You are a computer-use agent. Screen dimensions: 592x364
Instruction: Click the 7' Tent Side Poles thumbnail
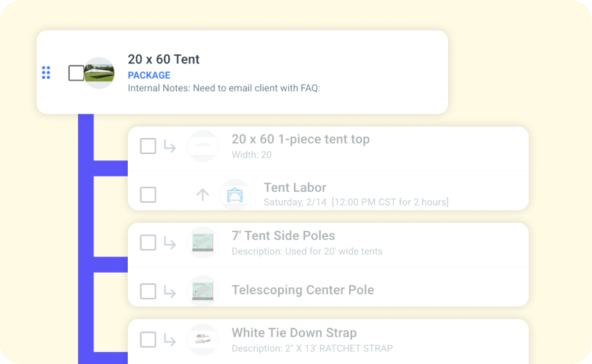[202, 243]
